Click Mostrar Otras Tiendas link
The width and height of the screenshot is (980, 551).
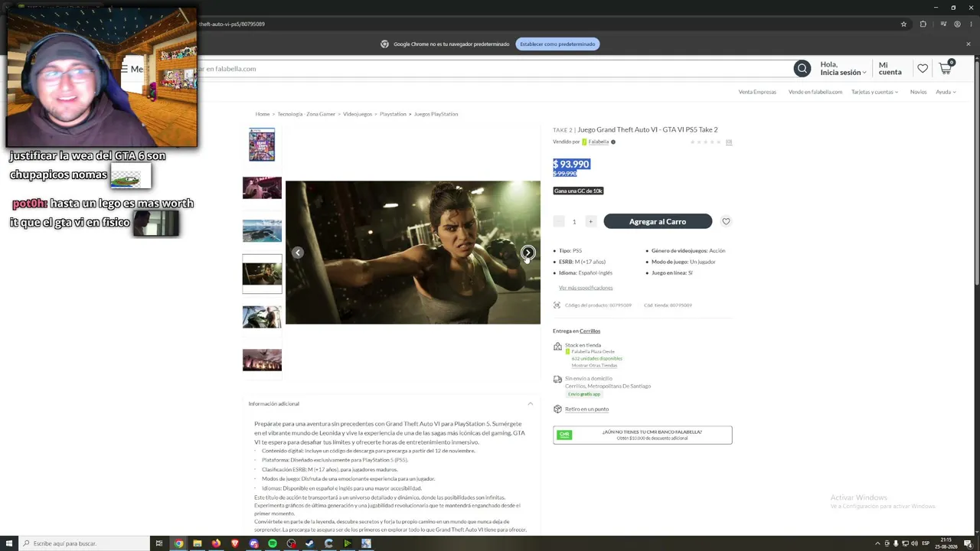click(594, 366)
